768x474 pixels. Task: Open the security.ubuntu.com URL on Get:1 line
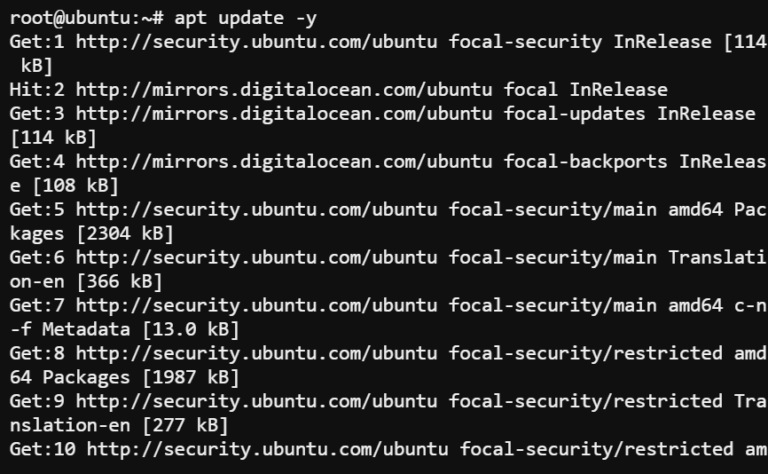pyautogui.click(x=257, y=42)
